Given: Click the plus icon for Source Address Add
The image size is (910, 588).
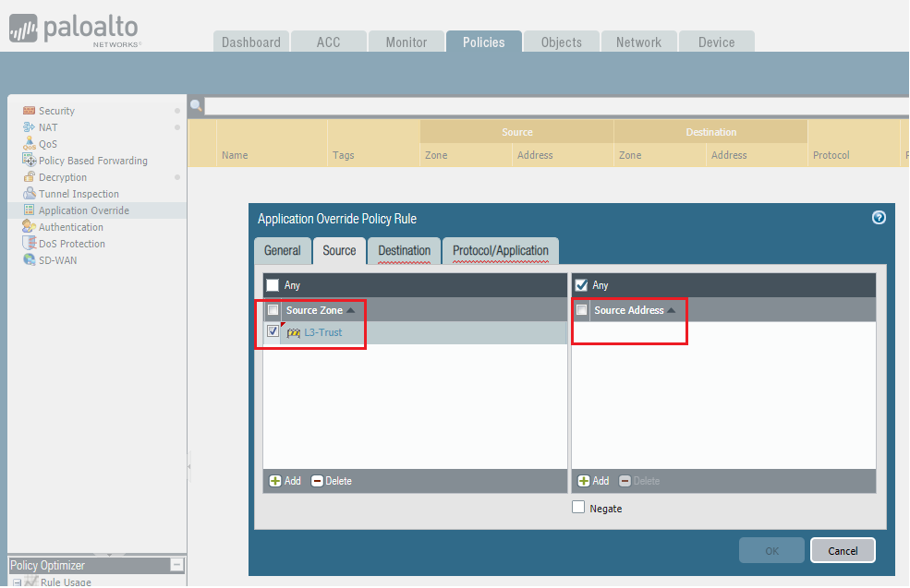Looking at the screenshot, I should (584, 481).
